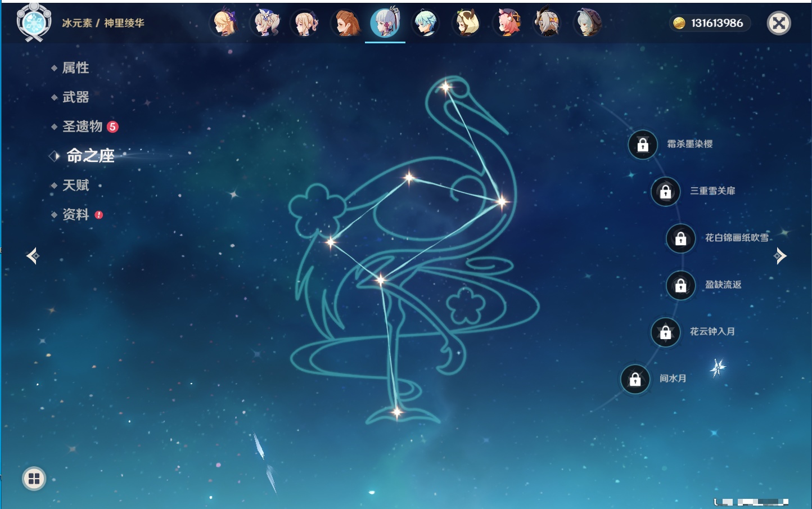Image resolution: width=812 pixels, height=509 pixels.
Task: Open locked constellation 花云钟入月
Action: coord(666,332)
